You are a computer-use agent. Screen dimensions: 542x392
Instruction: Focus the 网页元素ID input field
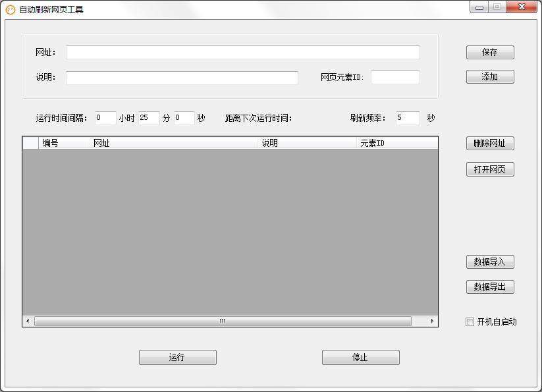394,77
